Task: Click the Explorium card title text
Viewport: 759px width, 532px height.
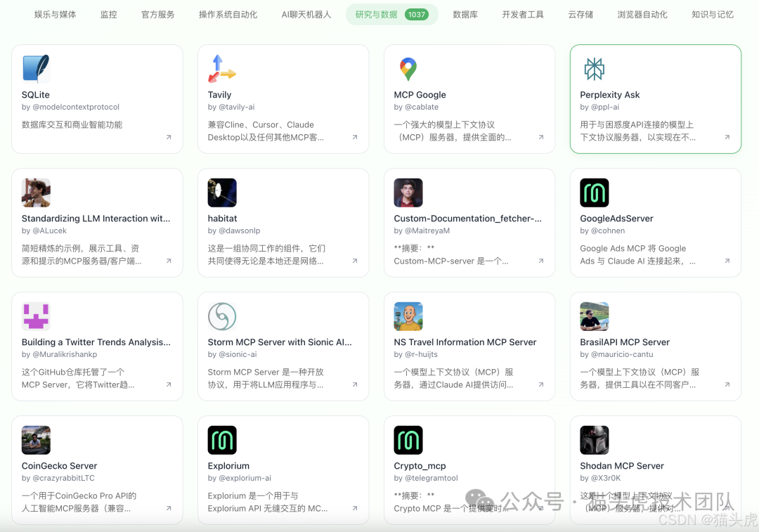Action: click(x=228, y=466)
